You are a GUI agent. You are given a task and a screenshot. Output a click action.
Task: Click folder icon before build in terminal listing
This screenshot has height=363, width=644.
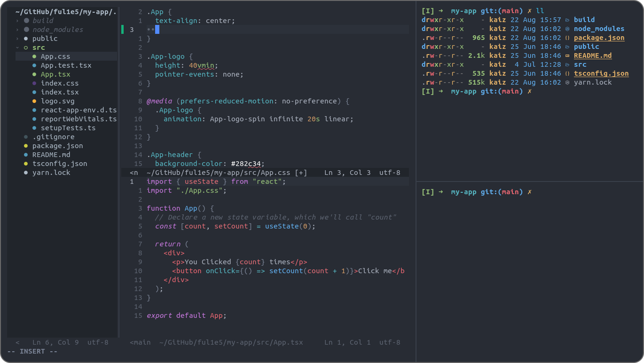(x=567, y=20)
